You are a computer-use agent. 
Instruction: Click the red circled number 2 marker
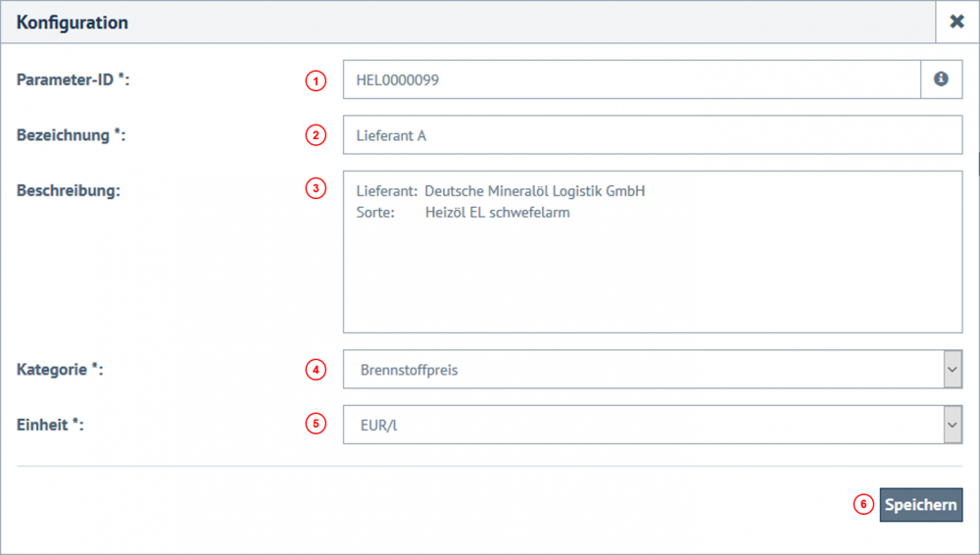[315, 136]
